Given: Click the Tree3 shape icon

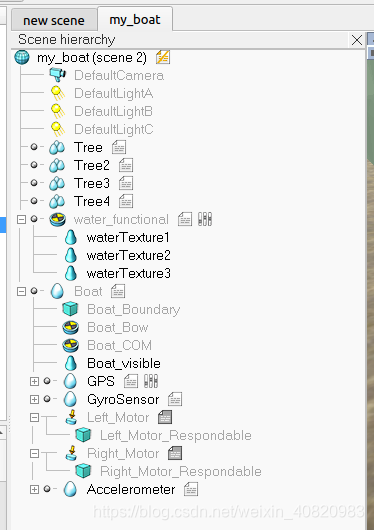Looking at the screenshot, I should [x=57, y=184].
